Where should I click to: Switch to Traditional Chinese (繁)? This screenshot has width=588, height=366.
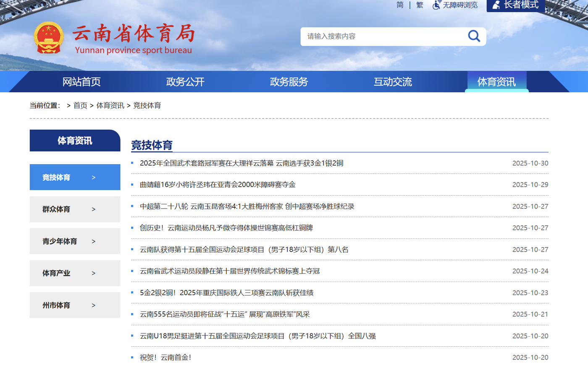point(420,5)
